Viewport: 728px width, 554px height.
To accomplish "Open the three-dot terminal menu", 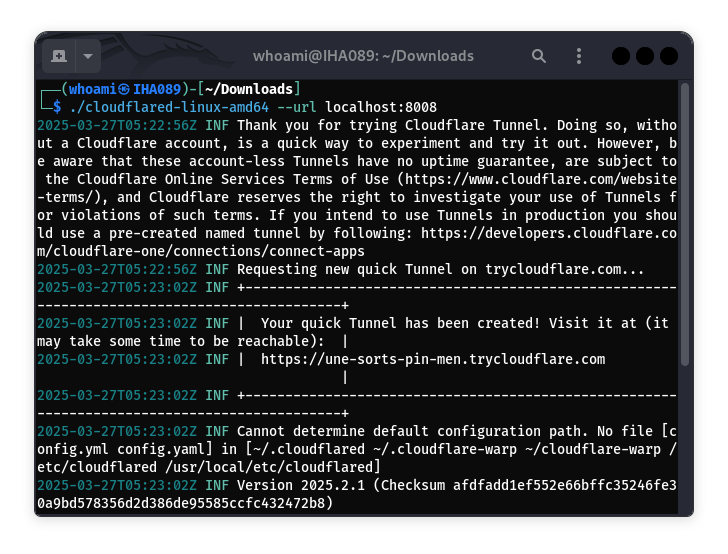I will (578, 56).
